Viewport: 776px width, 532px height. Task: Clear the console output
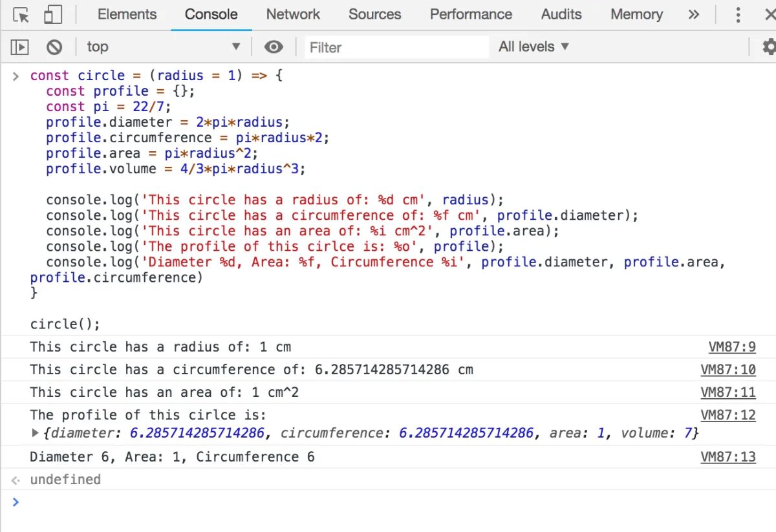tap(54, 47)
